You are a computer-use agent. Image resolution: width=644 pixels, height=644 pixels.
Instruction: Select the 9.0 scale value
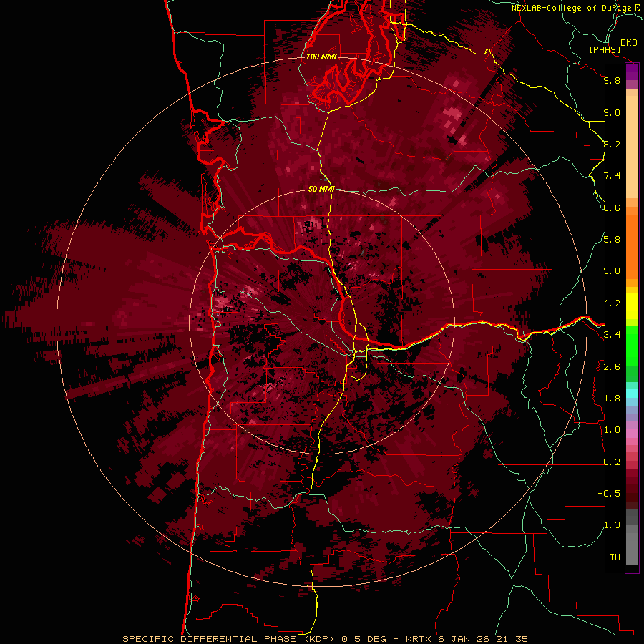(x=612, y=112)
